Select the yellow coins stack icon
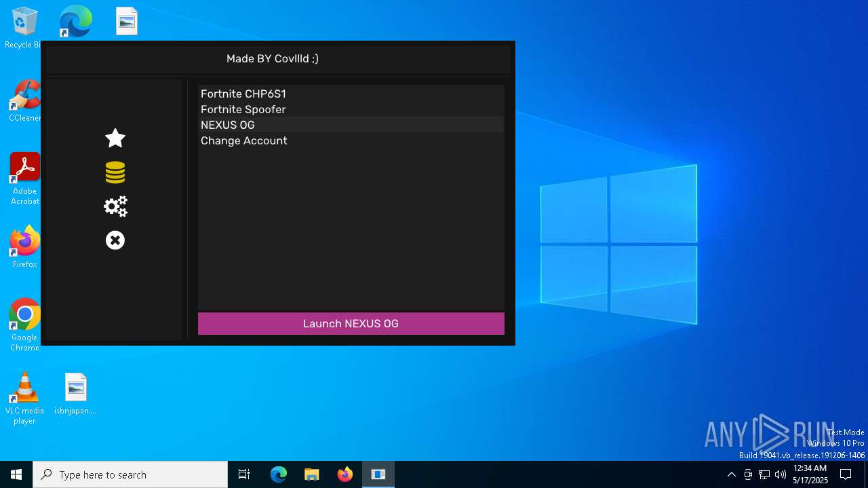 pos(115,172)
